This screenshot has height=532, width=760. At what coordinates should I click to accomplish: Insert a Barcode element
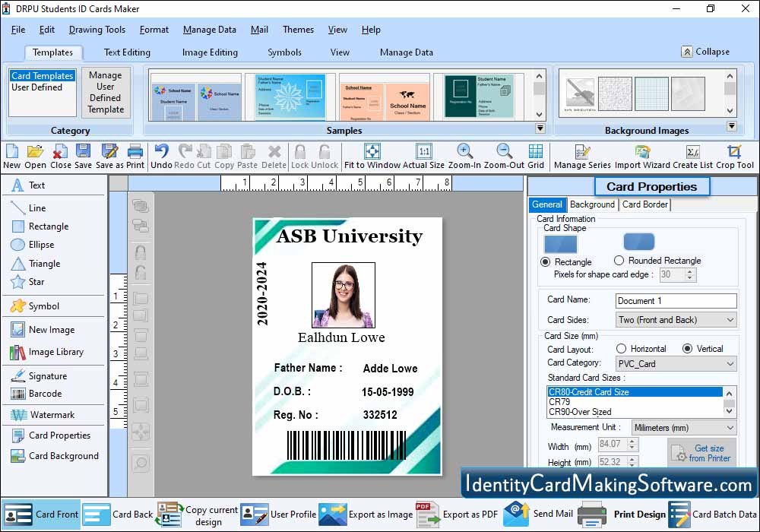(x=36, y=394)
